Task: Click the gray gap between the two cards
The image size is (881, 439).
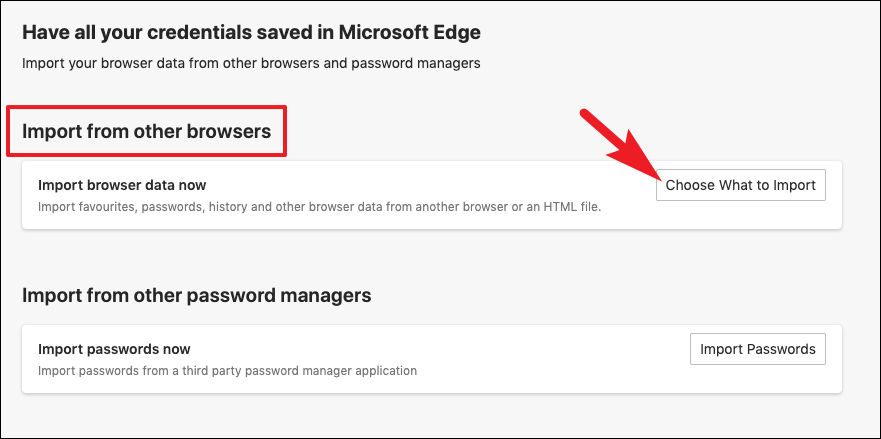Action: pos(432,256)
